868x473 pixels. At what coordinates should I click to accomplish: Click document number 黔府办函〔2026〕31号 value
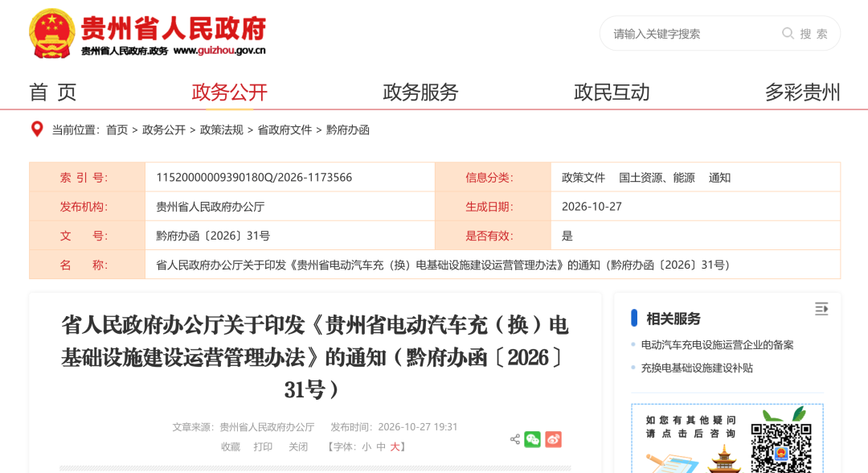(213, 236)
